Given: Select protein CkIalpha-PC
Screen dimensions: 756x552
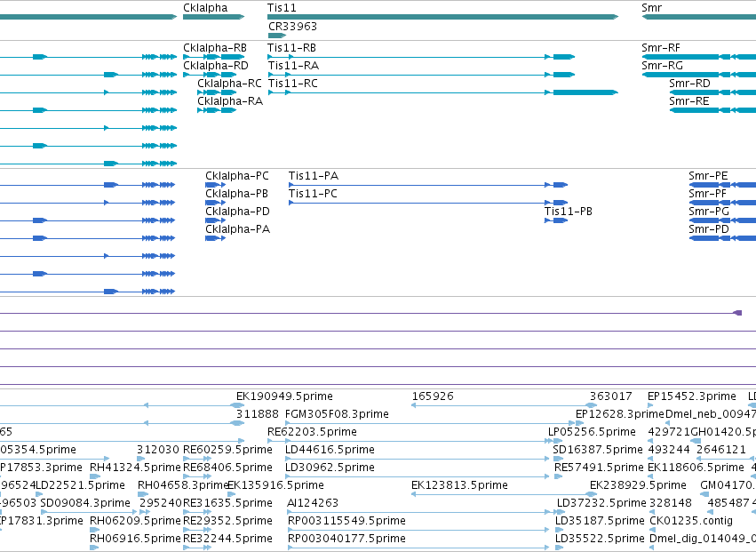Looking at the screenshot, I should point(237,176).
